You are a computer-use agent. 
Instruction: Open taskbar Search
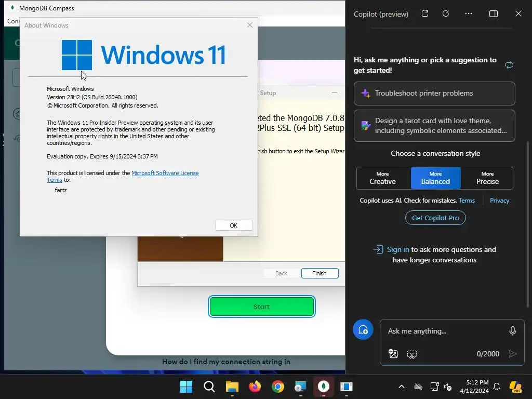pos(209,387)
